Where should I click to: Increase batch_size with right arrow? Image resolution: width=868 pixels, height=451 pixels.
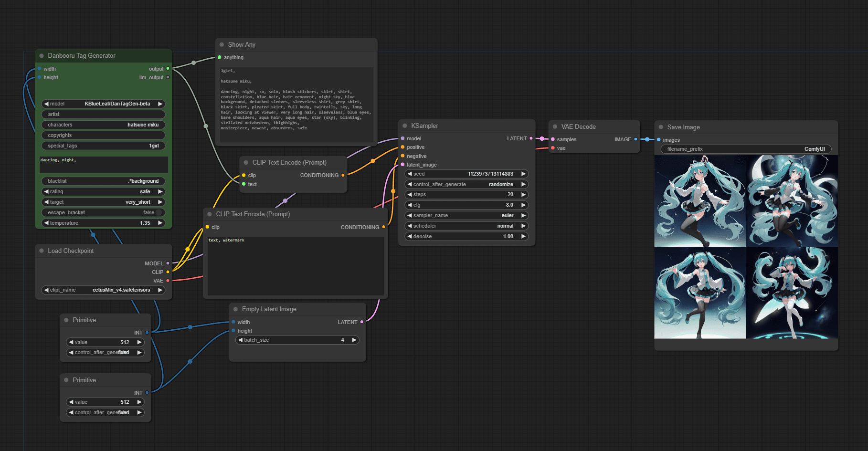click(354, 340)
